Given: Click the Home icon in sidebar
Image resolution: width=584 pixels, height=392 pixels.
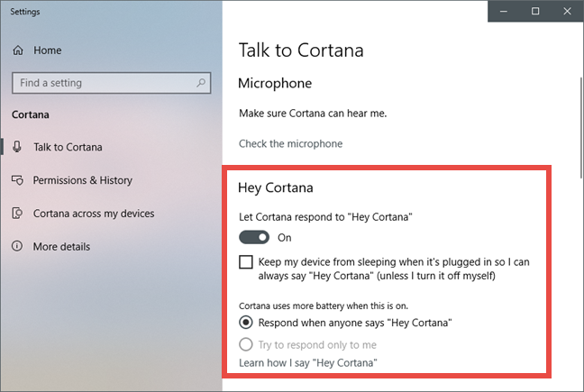Looking at the screenshot, I should coord(18,50).
